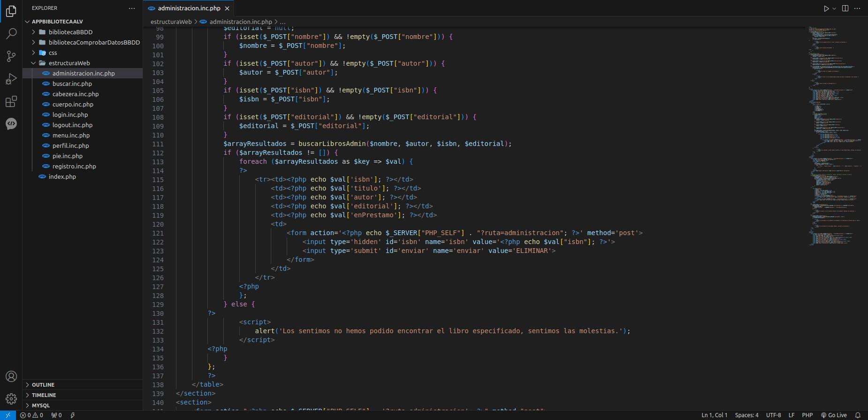868x420 pixels.
Task: Expand the TIMELINE section
Action: (x=83, y=395)
